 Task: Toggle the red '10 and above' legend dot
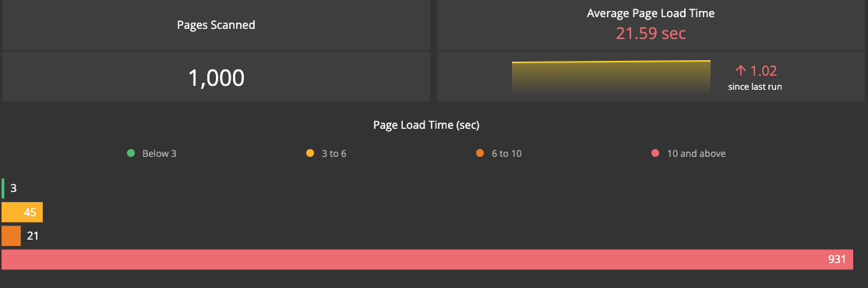(x=655, y=153)
